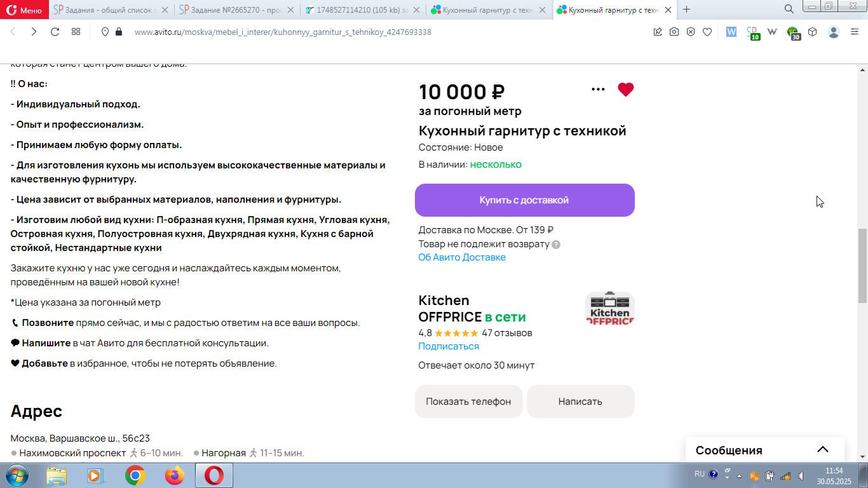Screen dimensions: 868x488
Task: Click the Подписаться link
Action: [x=449, y=346]
